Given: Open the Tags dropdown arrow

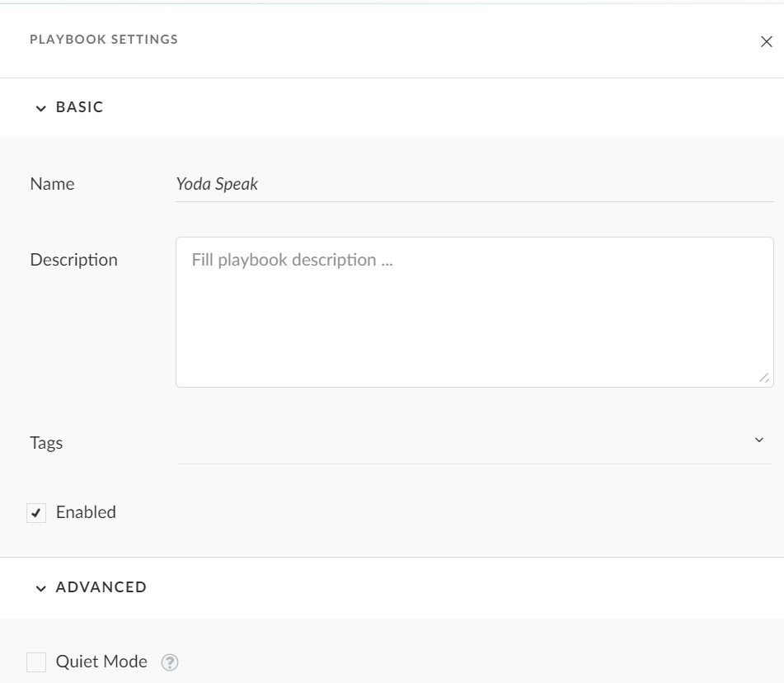Looking at the screenshot, I should (x=759, y=440).
